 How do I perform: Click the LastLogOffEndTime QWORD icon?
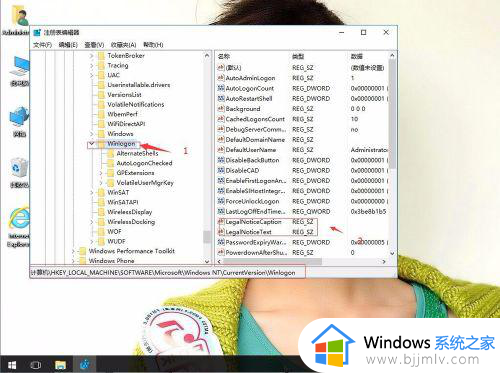[x=221, y=212]
